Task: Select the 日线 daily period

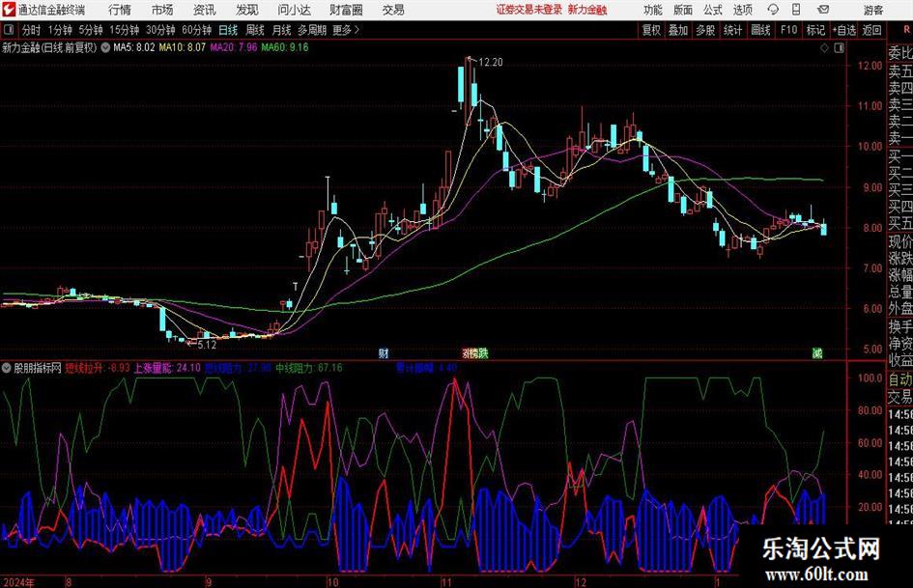Action: [x=228, y=30]
